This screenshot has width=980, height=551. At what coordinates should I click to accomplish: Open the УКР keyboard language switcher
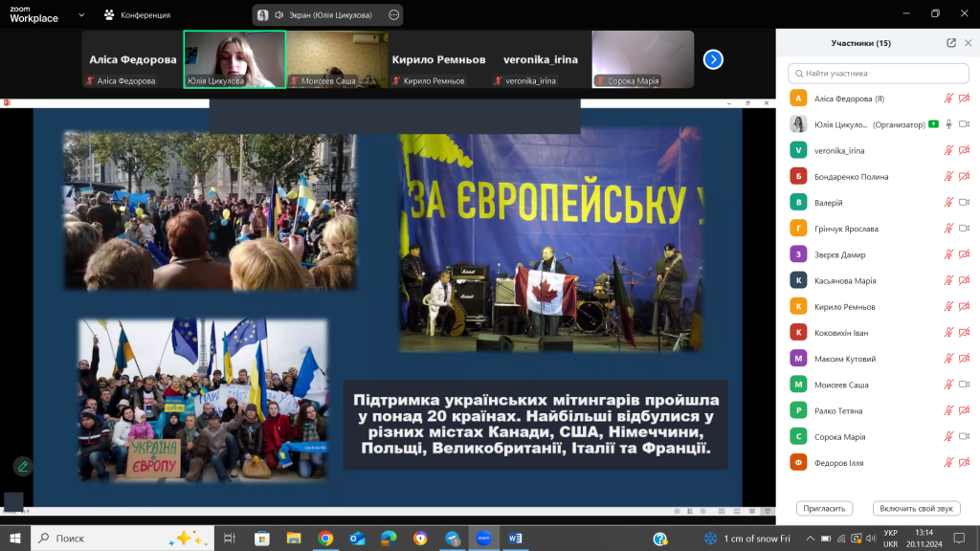point(890,539)
